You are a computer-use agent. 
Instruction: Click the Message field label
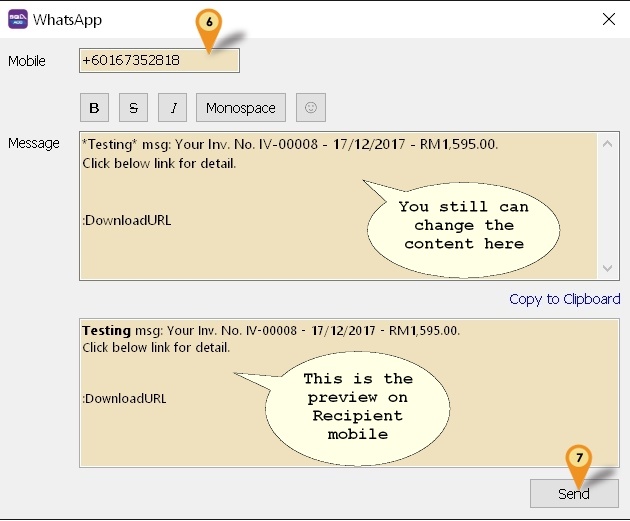(x=33, y=143)
